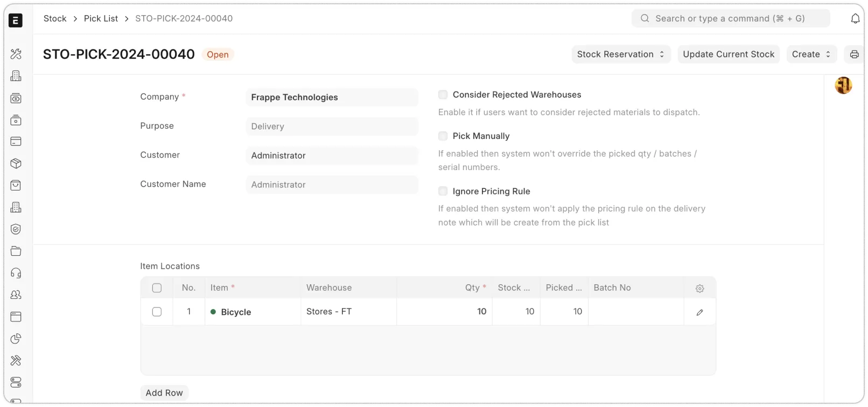Toggle the Pick Manually checkbox

[x=443, y=136]
